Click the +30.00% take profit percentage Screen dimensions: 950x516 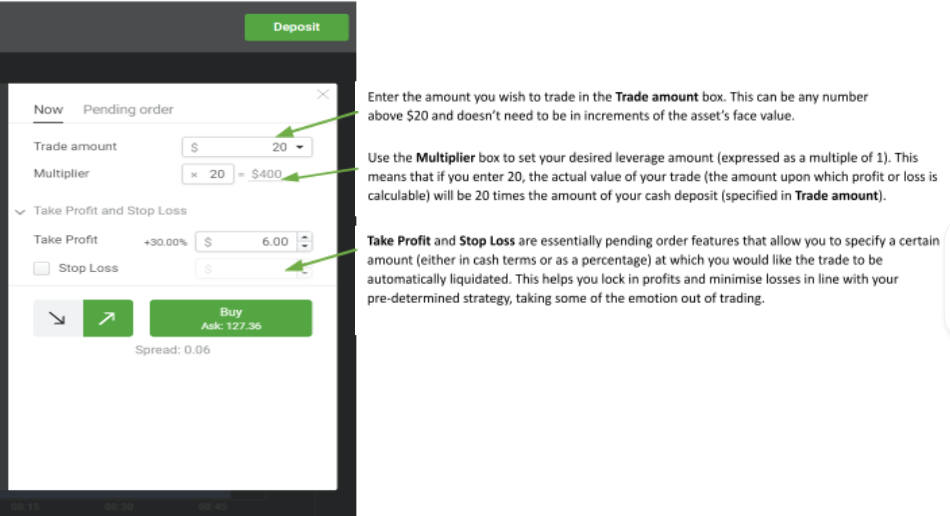coord(165,242)
